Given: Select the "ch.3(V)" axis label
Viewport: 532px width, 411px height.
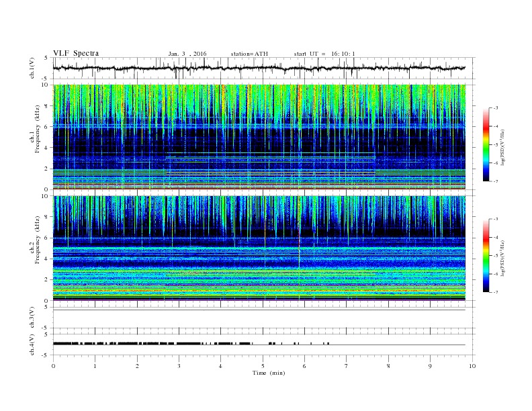Looking at the screenshot, I should pyautogui.click(x=32, y=318).
